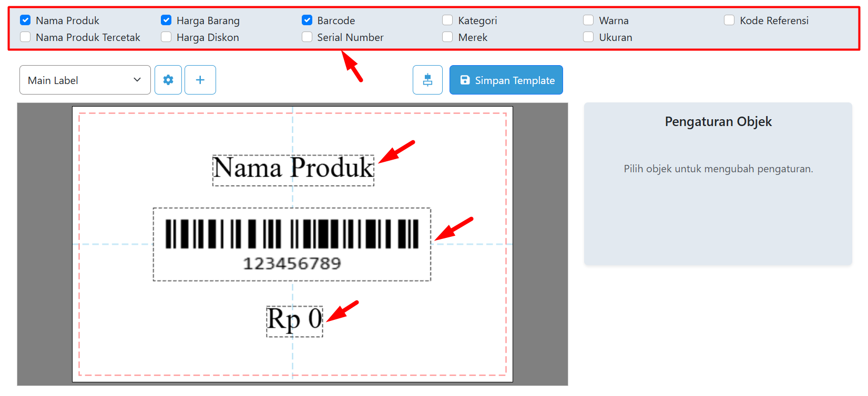Disable the Barcode checkbox
This screenshot has width=868, height=396.
(307, 20)
